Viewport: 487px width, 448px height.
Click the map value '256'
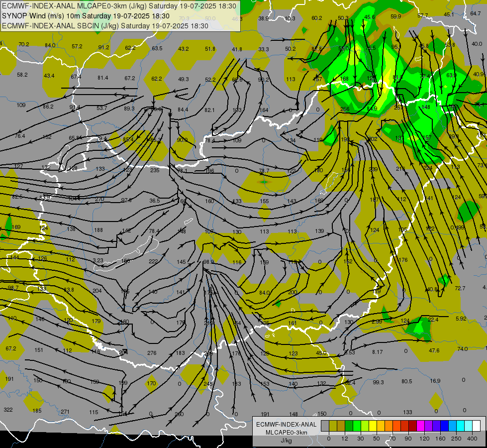345,109
